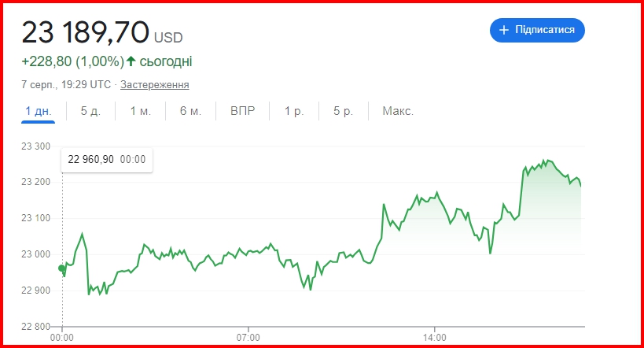Show the 1 р. range chart
The width and height of the screenshot is (644, 348).
(x=294, y=111)
